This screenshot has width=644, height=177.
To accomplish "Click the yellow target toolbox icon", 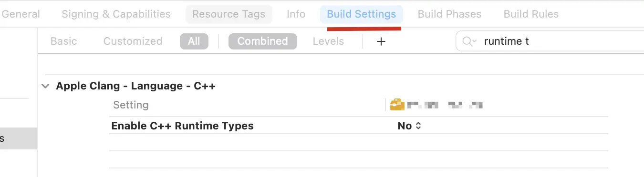I will coord(397,105).
